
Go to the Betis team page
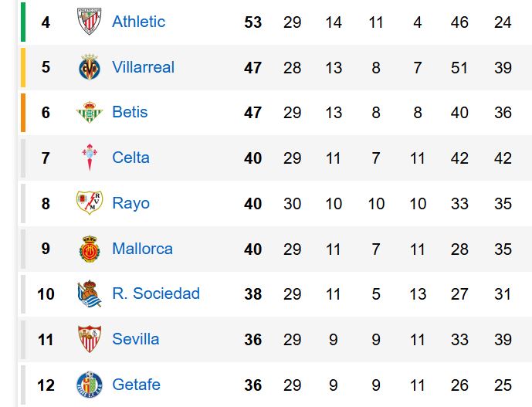point(130,113)
